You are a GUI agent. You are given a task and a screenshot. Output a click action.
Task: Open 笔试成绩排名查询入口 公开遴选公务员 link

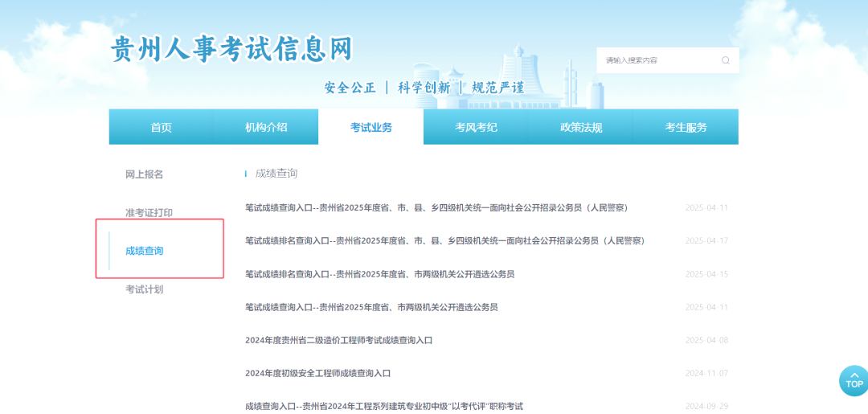tap(379, 274)
